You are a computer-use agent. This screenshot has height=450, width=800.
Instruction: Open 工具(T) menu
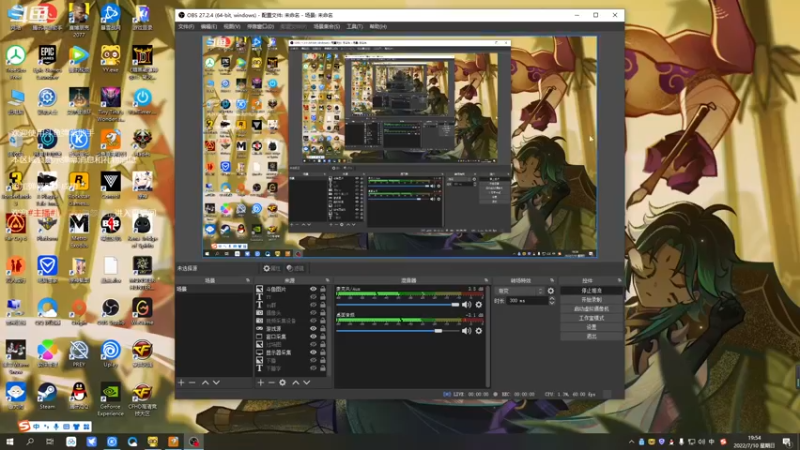pos(355,27)
